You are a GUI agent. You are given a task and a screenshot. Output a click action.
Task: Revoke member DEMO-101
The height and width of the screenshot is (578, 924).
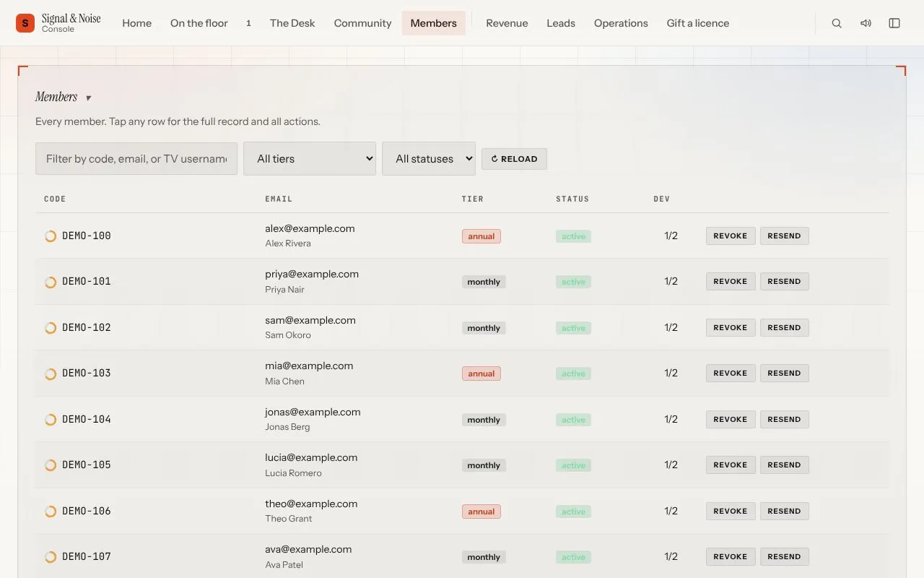click(x=731, y=281)
